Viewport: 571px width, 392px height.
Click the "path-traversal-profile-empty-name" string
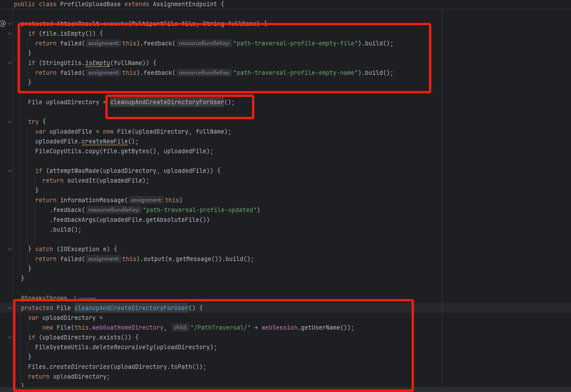(x=296, y=73)
